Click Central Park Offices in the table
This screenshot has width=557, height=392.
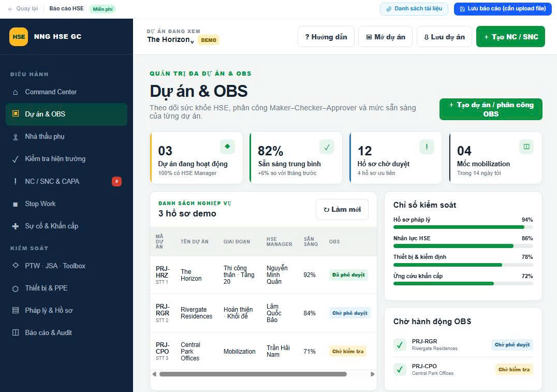click(190, 352)
